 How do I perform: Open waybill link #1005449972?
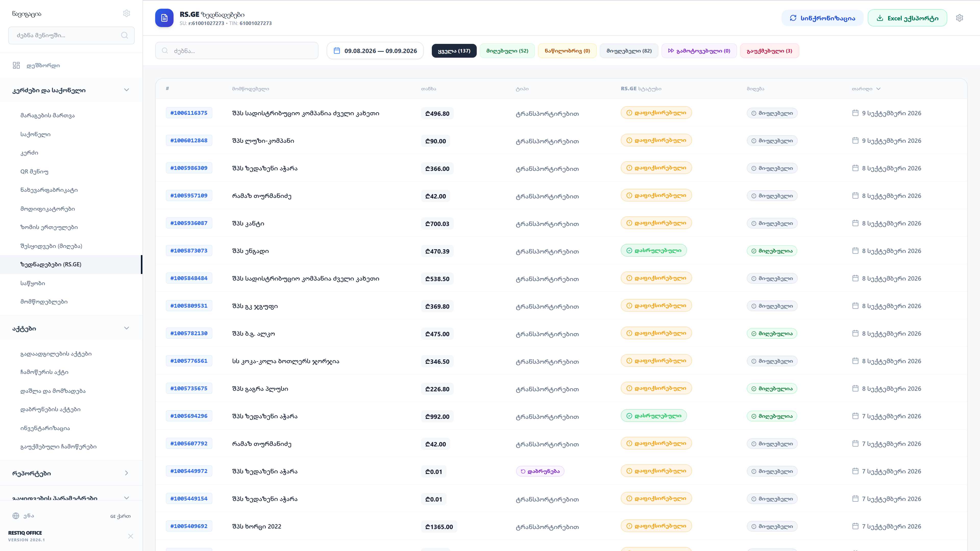click(189, 471)
